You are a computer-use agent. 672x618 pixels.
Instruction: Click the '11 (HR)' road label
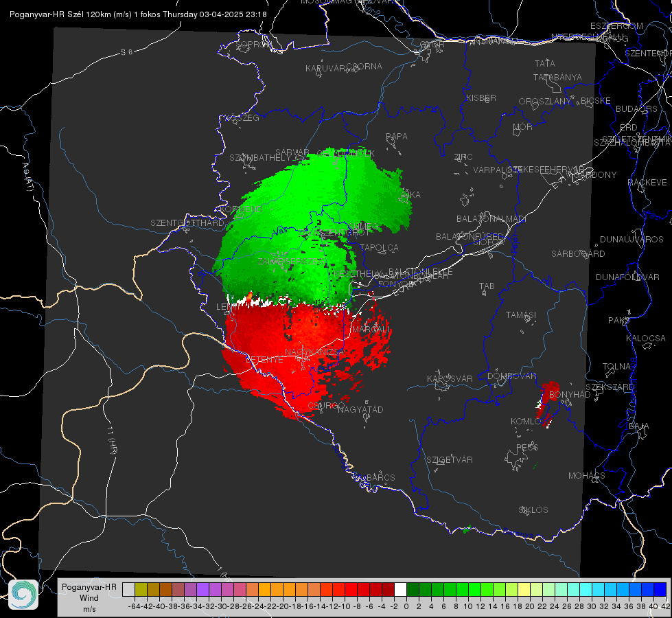click(x=113, y=439)
